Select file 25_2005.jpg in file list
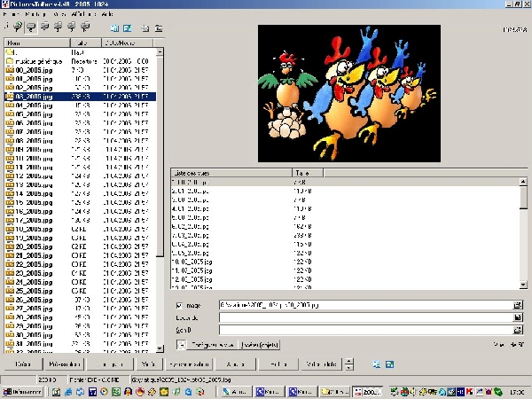 [x=81, y=291]
